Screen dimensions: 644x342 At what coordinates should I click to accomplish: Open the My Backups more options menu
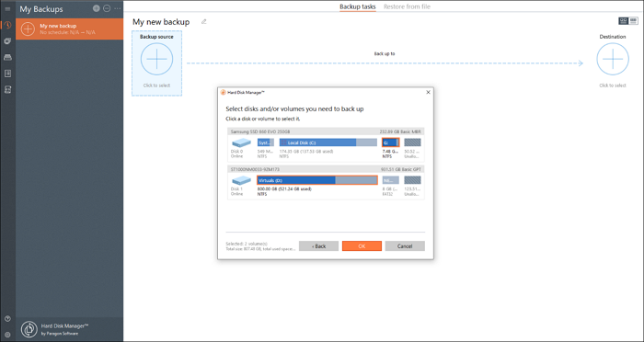coord(118,8)
